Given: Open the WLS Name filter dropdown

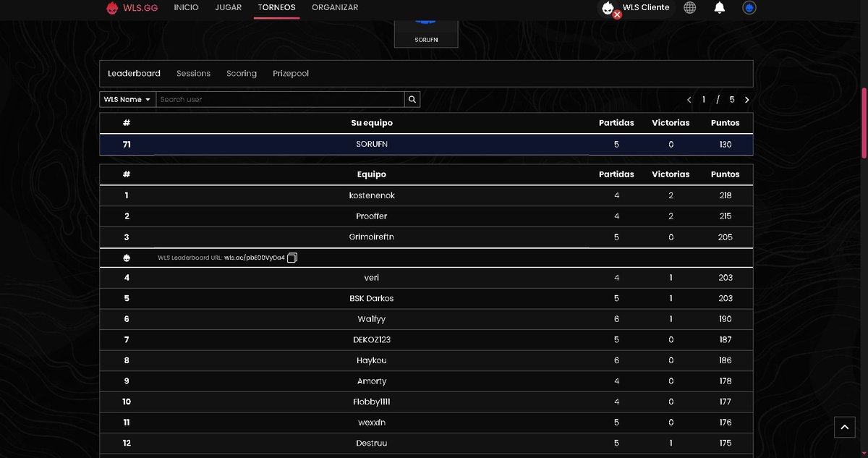Looking at the screenshot, I should pos(127,99).
